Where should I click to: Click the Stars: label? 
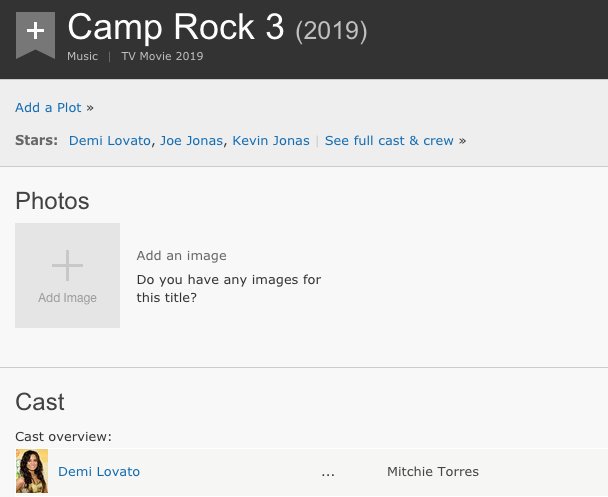[36, 140]
